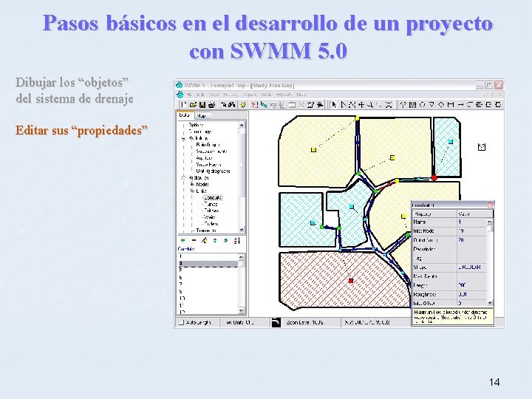Screen dimensions: 532x399
Task: Click data tree scrollbar up arrow
Action: click(242, 125)
